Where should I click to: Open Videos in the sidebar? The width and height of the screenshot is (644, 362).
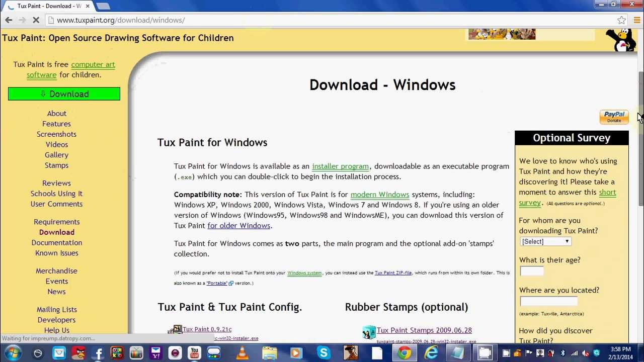tap(57, 145)
